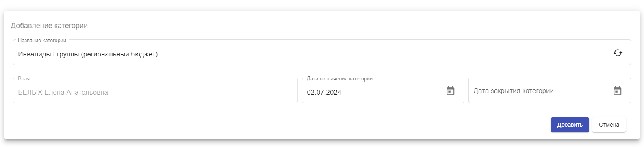644x147 pixels.
Task: Click the Отмена button
Action: coord(609,125)
